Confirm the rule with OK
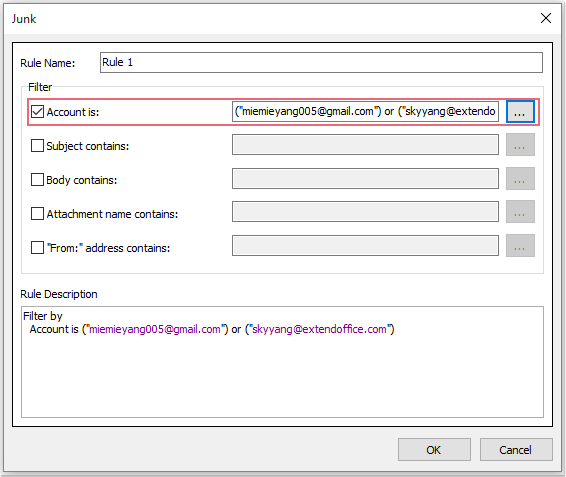The height and width of the screenshot is (477, 566). click(434, 450)
